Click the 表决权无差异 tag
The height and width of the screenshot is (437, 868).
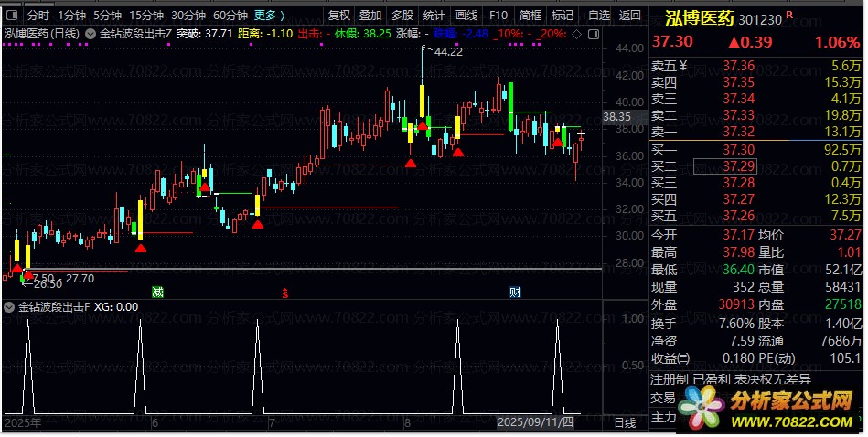pos(774,379)
